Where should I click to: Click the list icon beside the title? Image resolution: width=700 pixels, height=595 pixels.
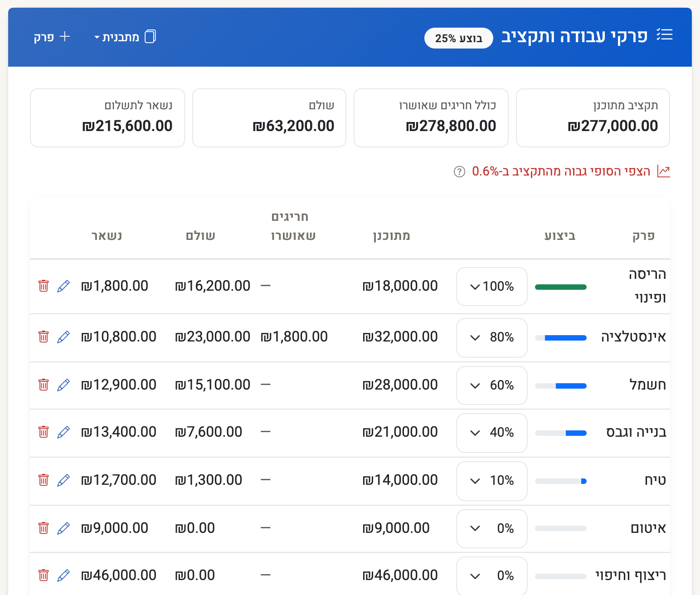coord(665,35)
